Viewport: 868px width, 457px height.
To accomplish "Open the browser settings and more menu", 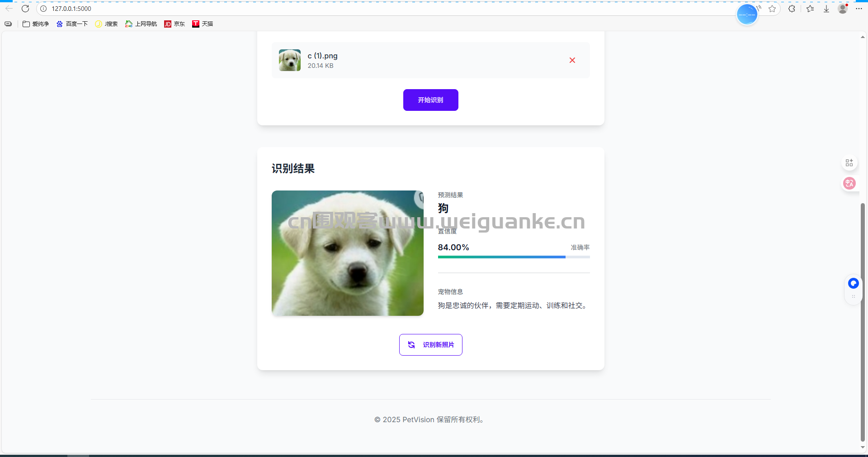I will click(x=859, y=9).
